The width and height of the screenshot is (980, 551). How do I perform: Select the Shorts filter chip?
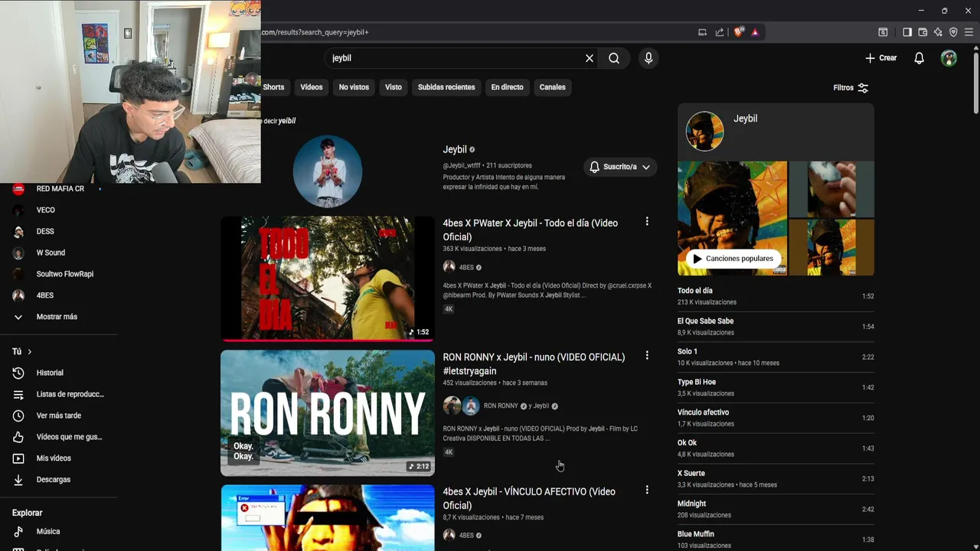[x=273, y=87]
